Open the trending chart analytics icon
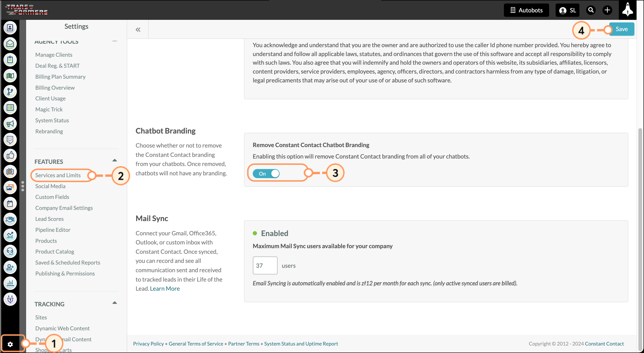 coord(10,235)
